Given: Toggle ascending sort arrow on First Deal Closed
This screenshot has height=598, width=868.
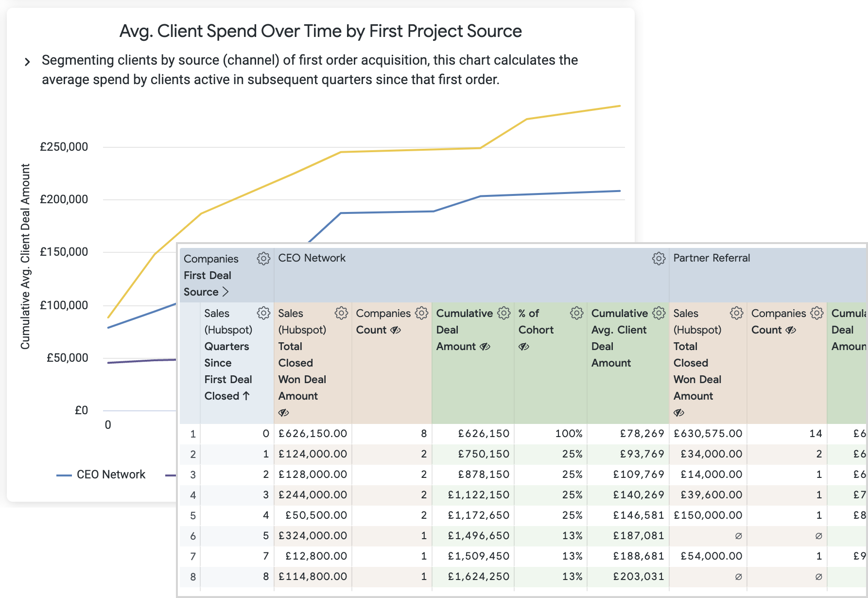Looking at the screenshot, I should coord(246,396).
